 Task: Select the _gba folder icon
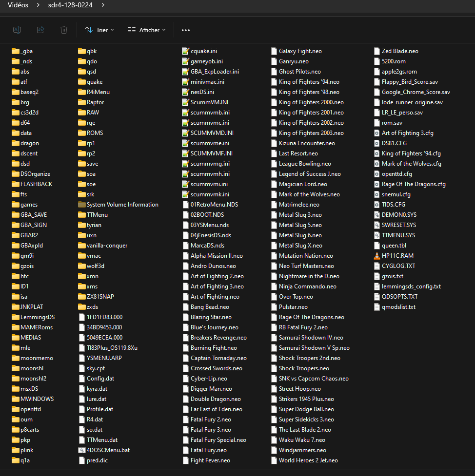click(x=16, y=51)
